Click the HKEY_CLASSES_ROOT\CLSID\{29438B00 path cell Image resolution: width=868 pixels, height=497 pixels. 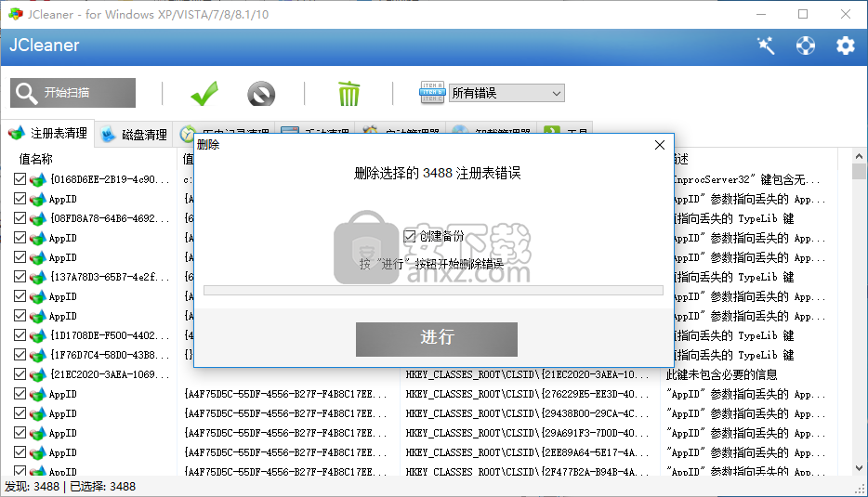click(527, 413)
